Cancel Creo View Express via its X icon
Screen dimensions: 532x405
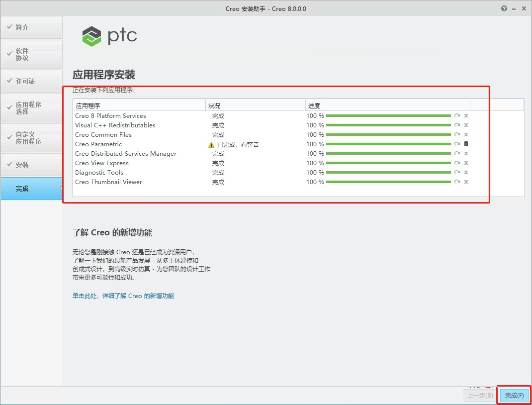click(x=466, y=163)
